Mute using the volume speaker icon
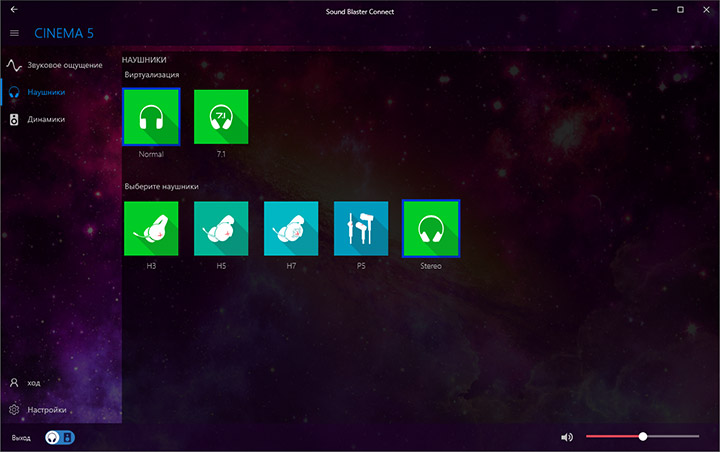720x452 pixels. point(567,437)
